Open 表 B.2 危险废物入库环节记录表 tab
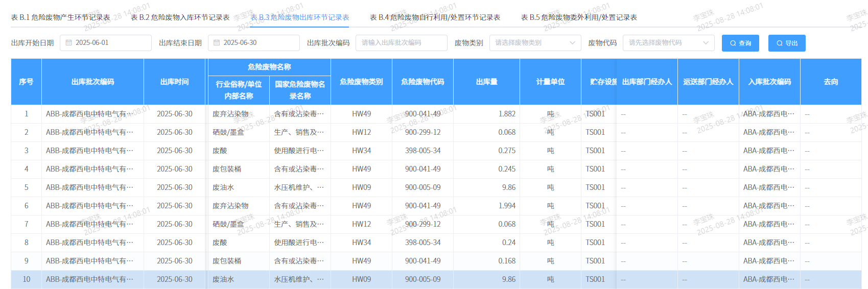868x289 pixels. coord(180,17)
